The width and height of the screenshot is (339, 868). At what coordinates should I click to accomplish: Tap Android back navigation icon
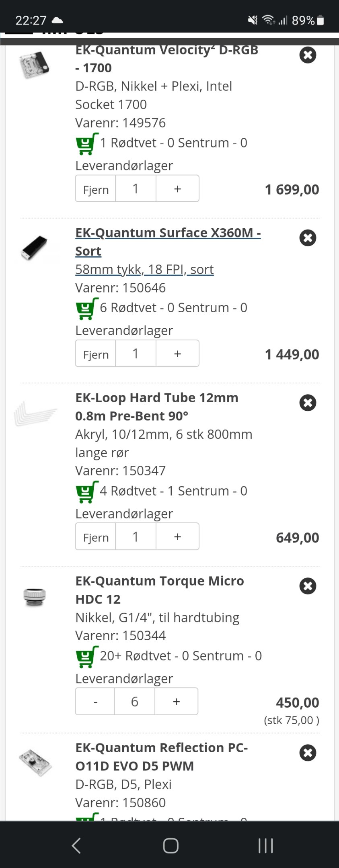click(76, 845)
